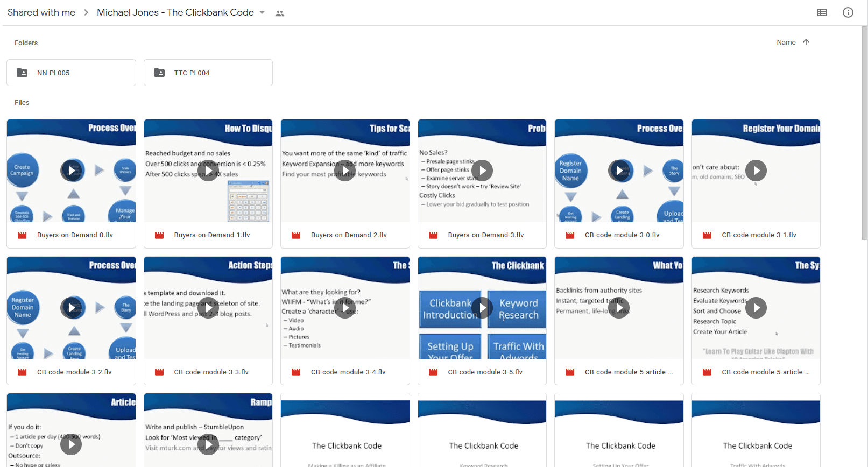The width and height of the screenshot is (868, 467).
Task: Play the What You video with Backlinks text
Action: click(x=619, y=308)
